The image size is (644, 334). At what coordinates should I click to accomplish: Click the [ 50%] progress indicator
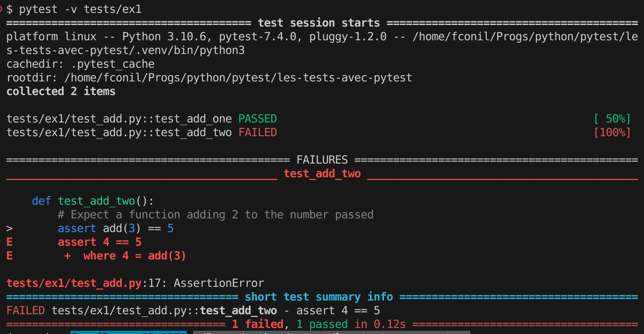pos(612,119)
